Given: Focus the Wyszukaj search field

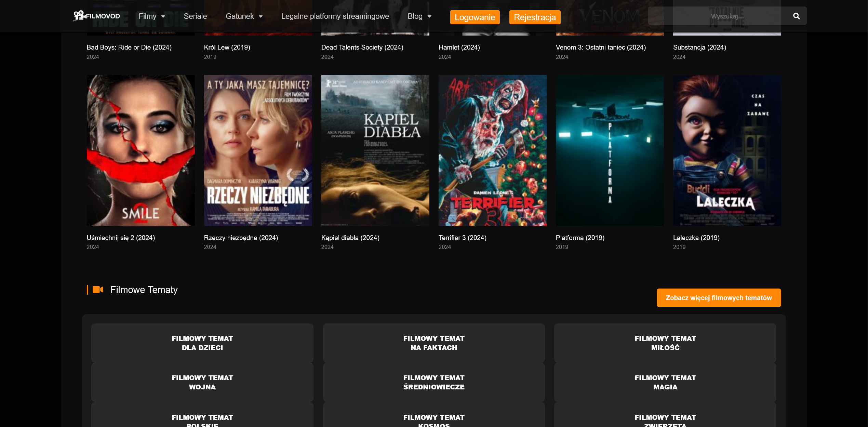Looking at the screenshot, I should [727, 16].
